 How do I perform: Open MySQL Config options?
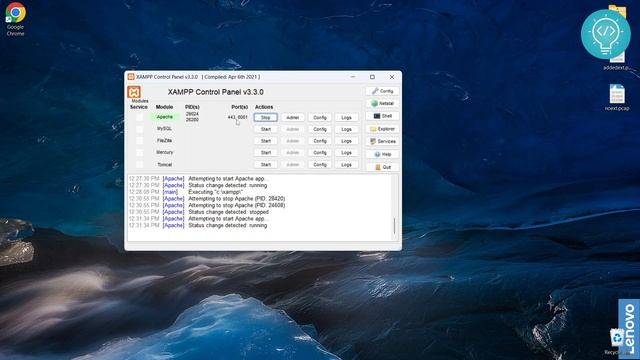pos(320,129)
